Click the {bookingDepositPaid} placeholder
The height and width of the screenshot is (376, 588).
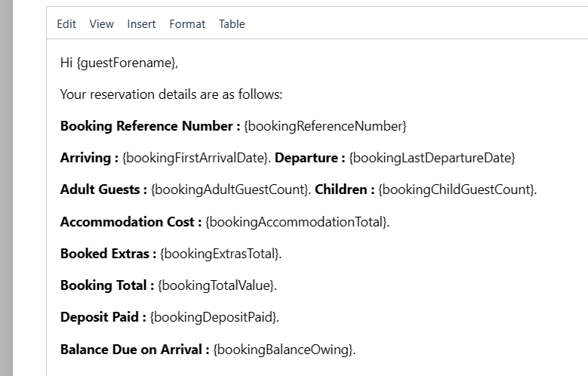(x=214, y=318)
